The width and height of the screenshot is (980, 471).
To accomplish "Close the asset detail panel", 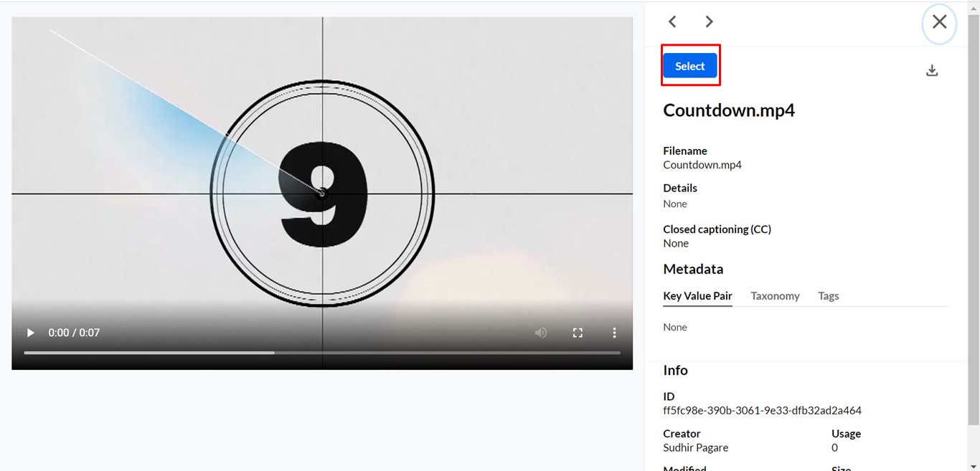I will click(939, 22).
